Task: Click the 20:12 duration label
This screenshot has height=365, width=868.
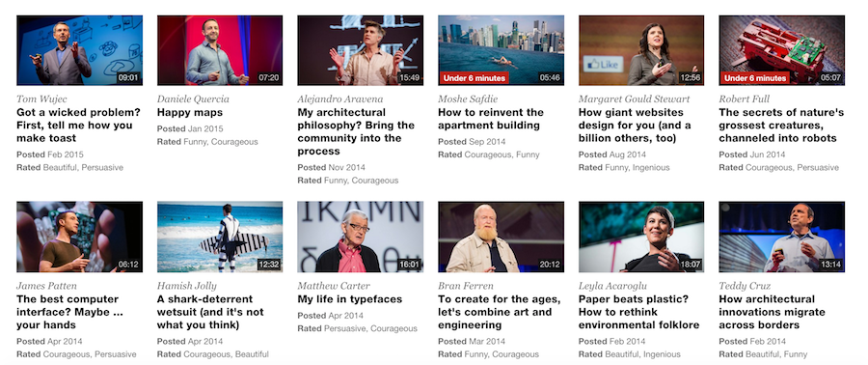Action: 550,265
